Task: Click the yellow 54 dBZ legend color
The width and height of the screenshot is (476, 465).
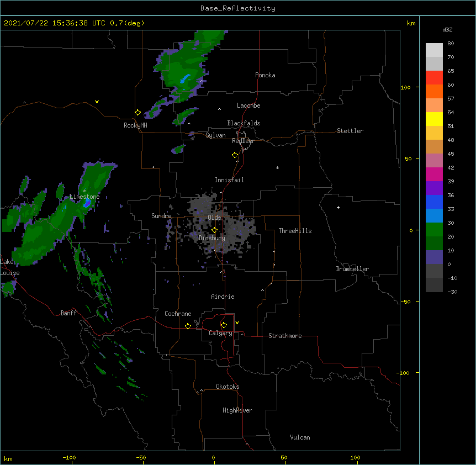Action: click(434, 119)
